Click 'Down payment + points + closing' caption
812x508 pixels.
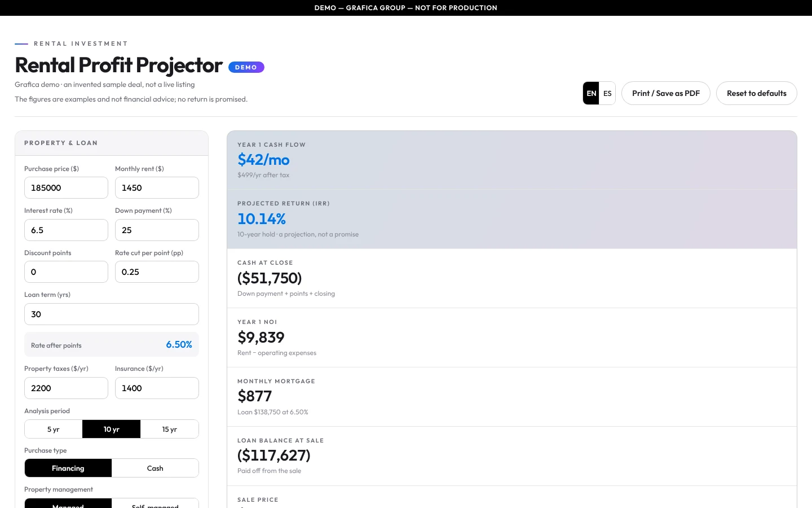click(x=286, y=294)
